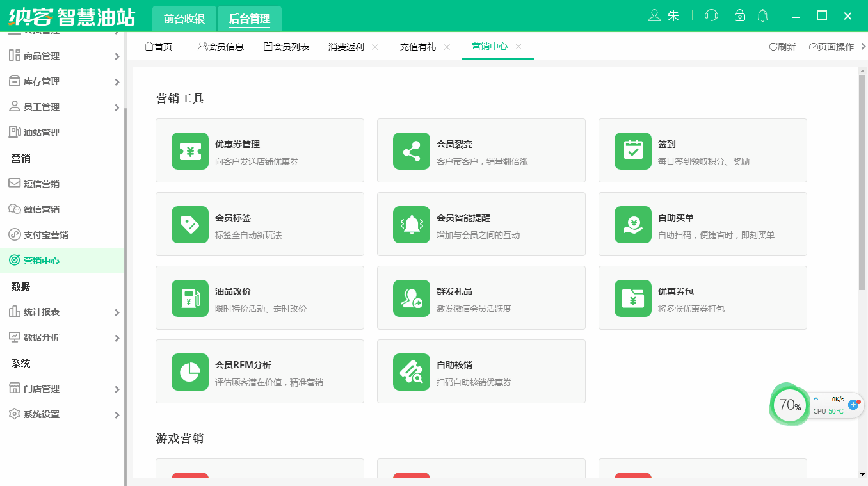Expand the 系统设置 settings menu
This screenshot has width=868, height=486.
click(45, 414)
